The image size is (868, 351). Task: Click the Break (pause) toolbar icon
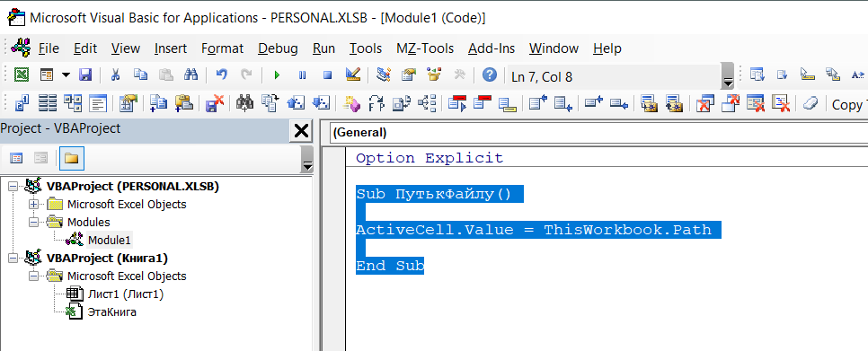(302, 75)
